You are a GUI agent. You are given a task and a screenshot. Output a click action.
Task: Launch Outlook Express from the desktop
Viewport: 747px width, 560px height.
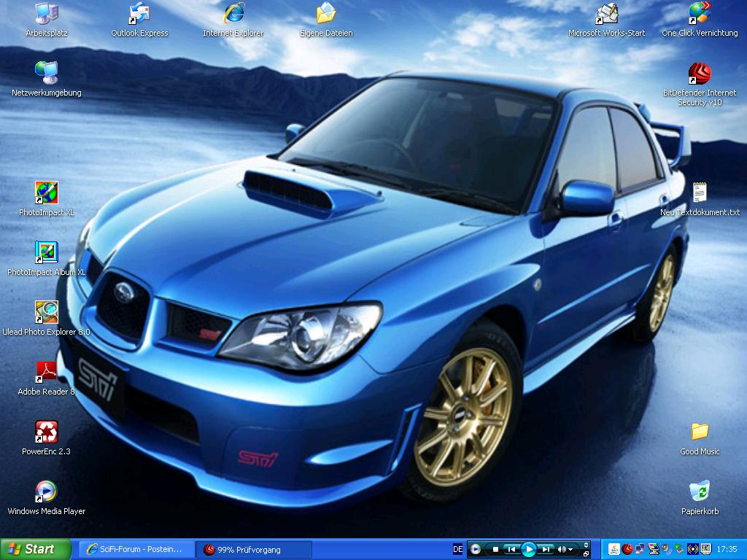(x=139, y=13)
